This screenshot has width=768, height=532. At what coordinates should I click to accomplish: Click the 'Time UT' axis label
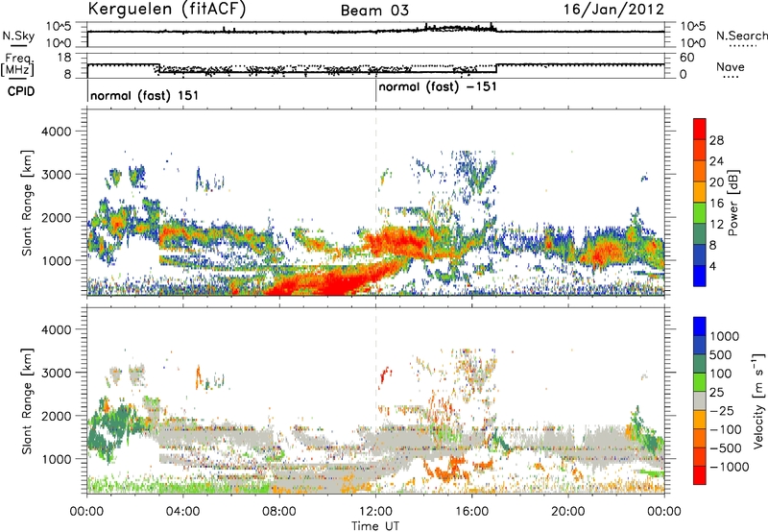coord(375,526)
